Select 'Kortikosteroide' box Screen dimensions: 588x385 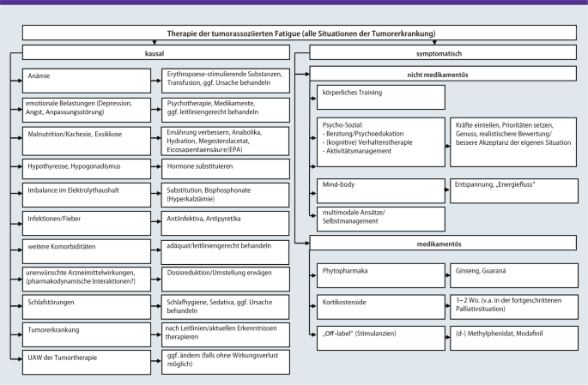click(381, 307)
